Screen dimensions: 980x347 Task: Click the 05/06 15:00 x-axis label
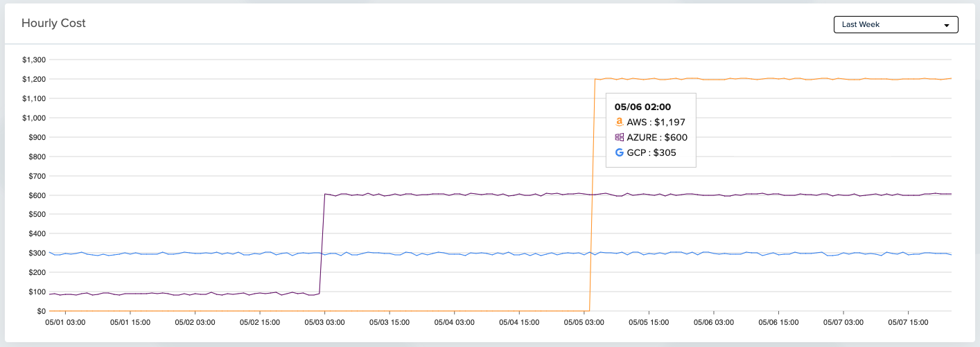[779, 322]
